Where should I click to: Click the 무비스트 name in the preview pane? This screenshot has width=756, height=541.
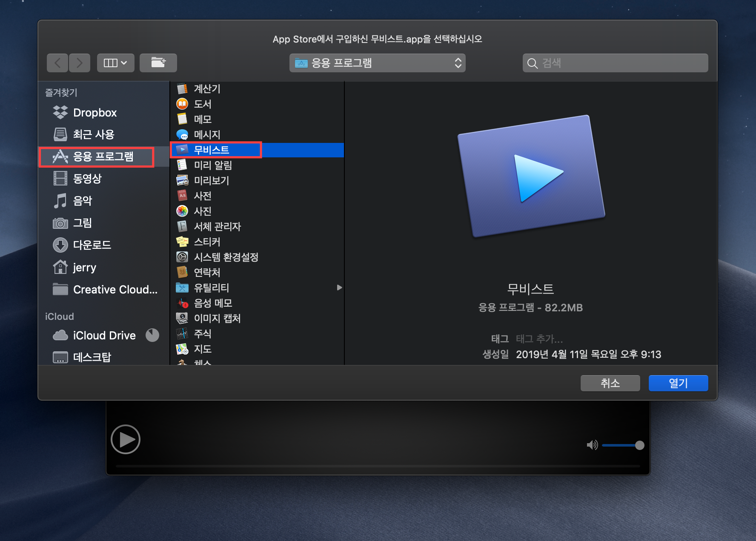[530, 289]
